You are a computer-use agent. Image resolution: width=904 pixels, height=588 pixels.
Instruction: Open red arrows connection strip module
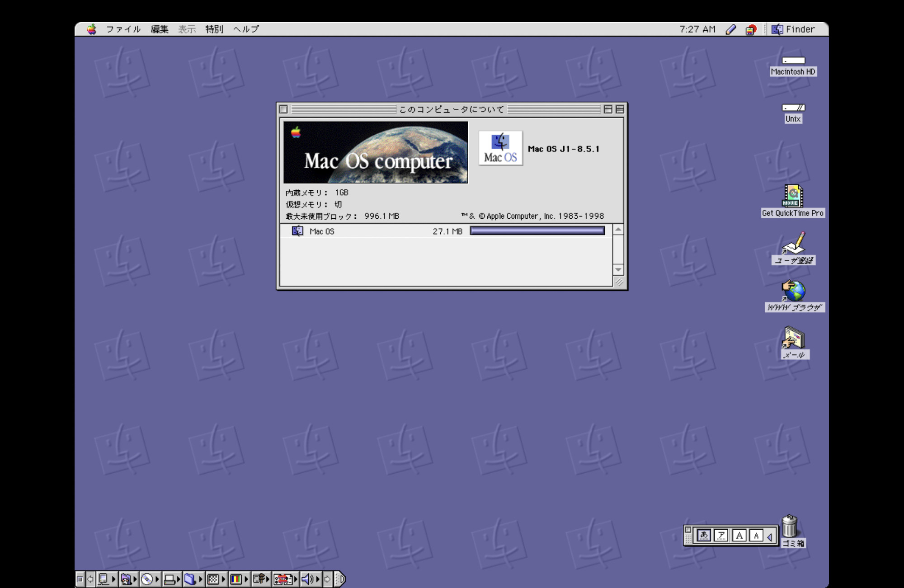tap(286, 579)
